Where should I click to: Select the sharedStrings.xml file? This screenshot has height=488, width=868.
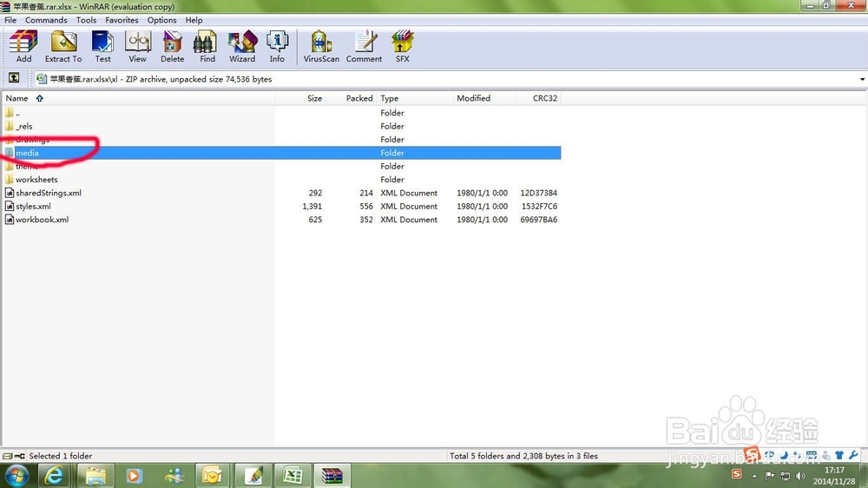pos(282,192)
